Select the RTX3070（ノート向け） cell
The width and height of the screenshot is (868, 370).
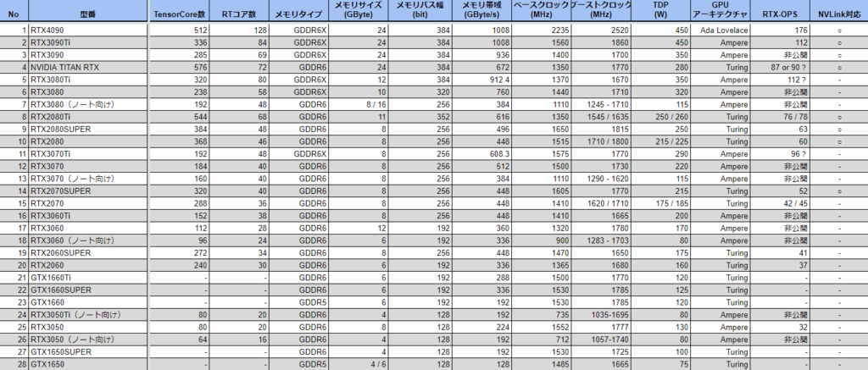tap(88, 179)
